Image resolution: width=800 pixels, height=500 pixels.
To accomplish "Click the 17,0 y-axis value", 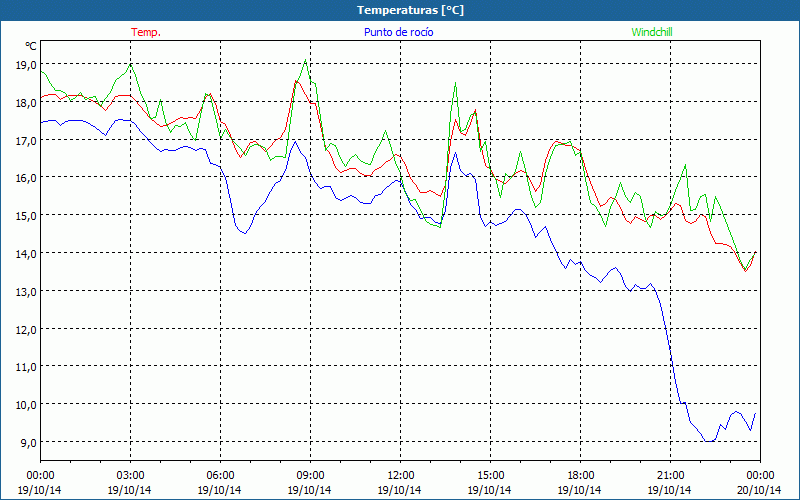I will click(x=27, y=140).
